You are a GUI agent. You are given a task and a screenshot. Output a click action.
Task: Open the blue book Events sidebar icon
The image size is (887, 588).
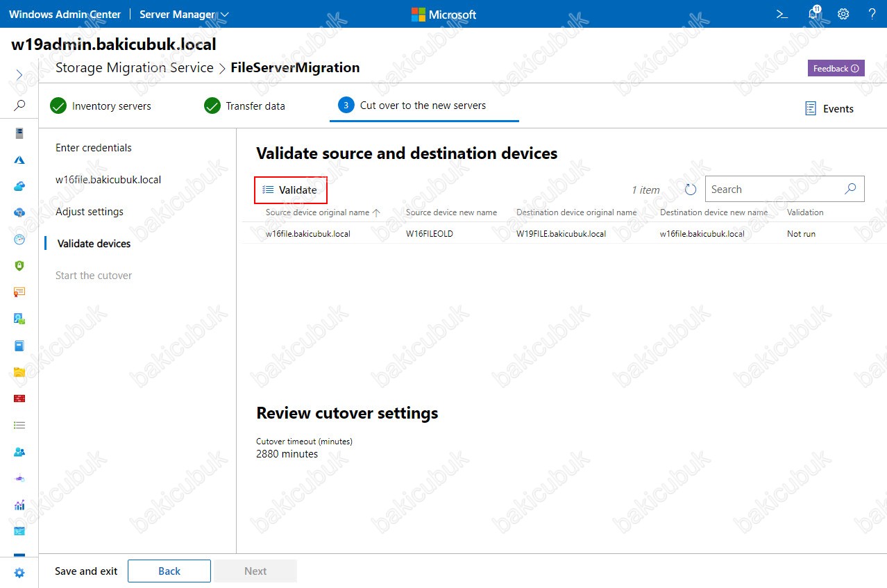click(19, 345)
